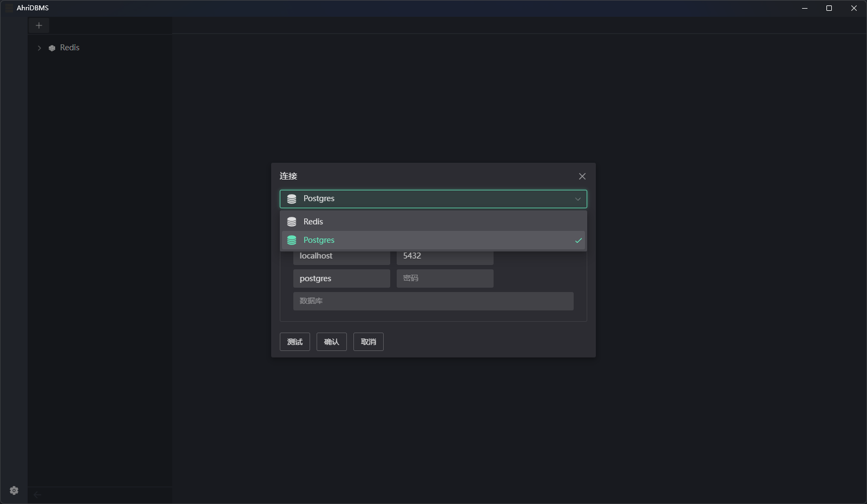Image resolution: width=867 pixels, height=504 pixels.
Task: Maximize the AhriDBMS window
Action: [x=829, y=8]
